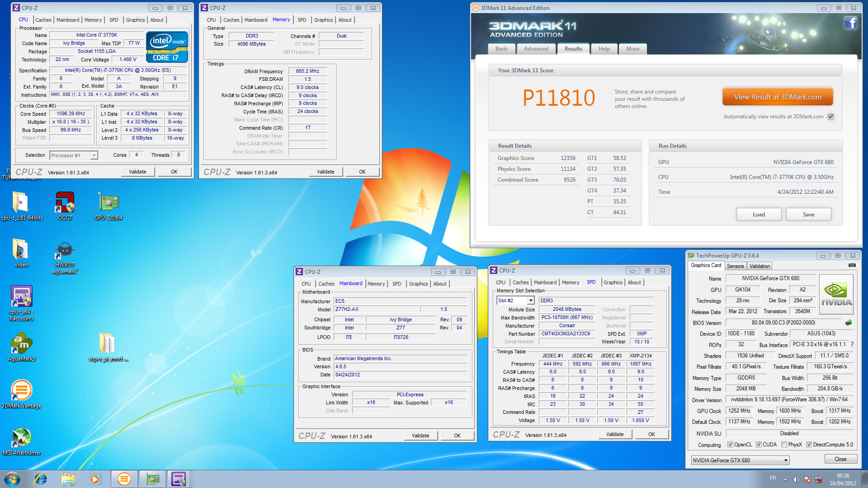
Task: Launch the OCCT desktop shortcut
Action: pyautogui.click(x=65, y=206)
